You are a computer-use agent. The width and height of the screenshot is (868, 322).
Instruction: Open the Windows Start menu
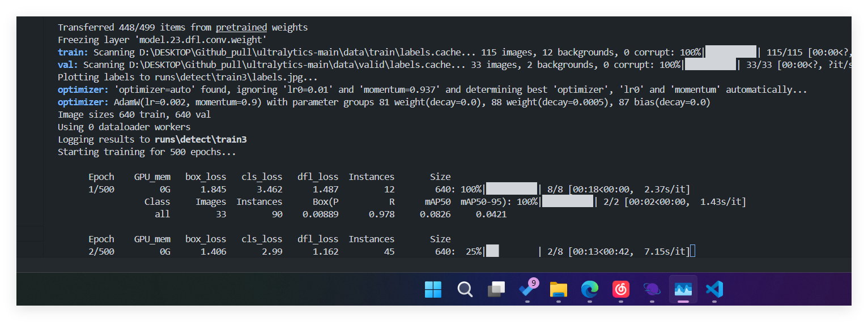[433, 290]
